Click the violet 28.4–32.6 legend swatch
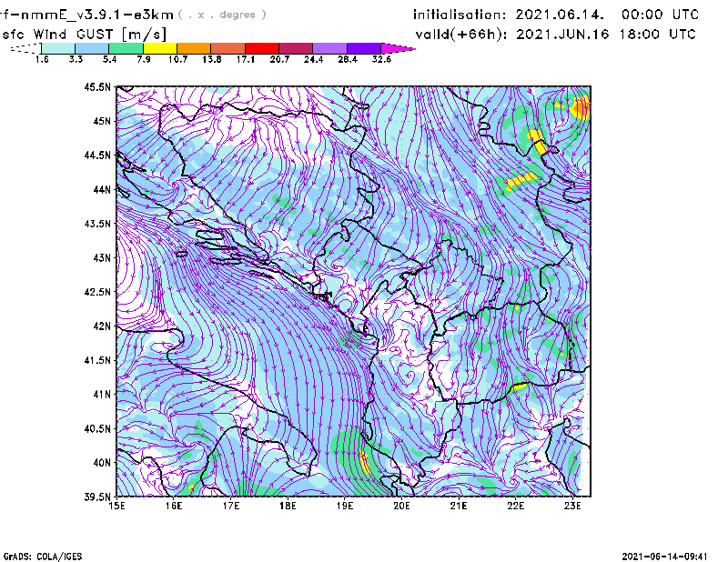The height and width of the screenshot is (562, 728). 364,48
